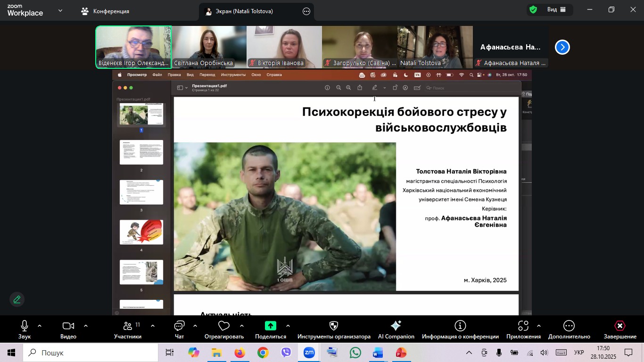Open the Zoom Workplace dropdown chevron

[x=60, y=10]
